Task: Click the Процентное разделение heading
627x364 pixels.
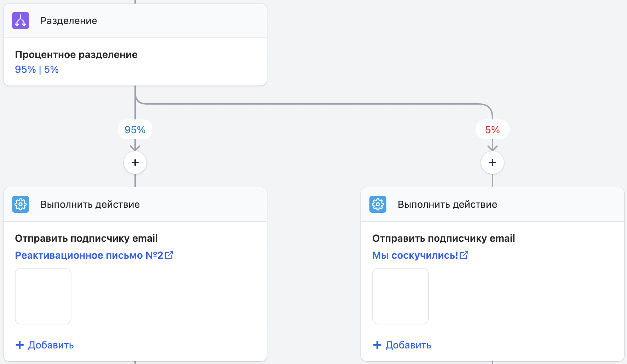Action: tap(76, 55)
